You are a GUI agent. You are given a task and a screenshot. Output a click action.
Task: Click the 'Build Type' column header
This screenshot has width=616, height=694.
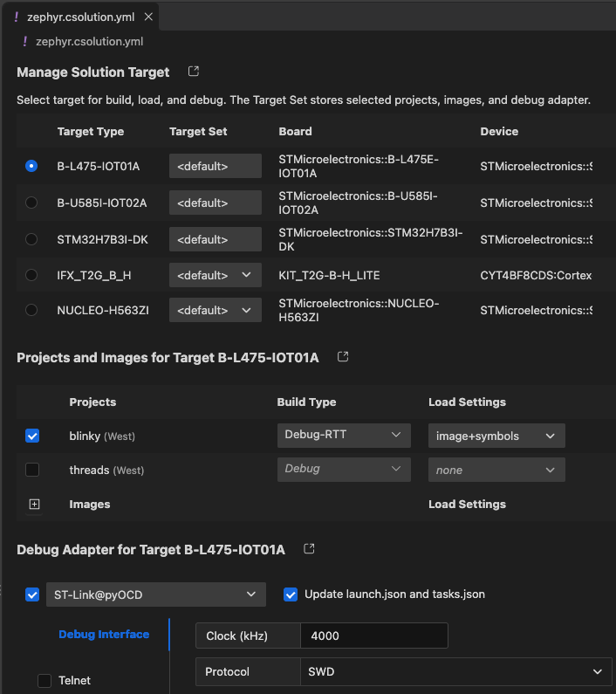306,402
